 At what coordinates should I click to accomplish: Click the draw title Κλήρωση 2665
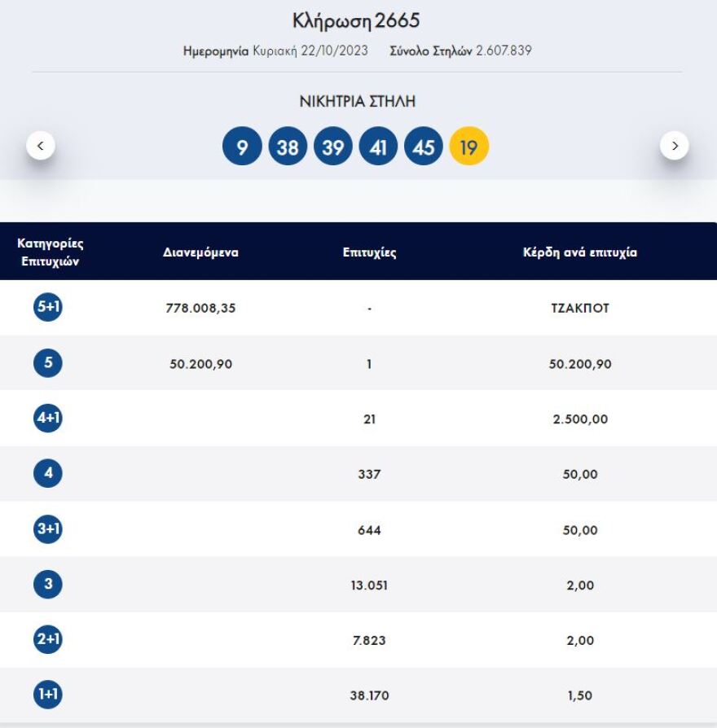tap(358, 20)
